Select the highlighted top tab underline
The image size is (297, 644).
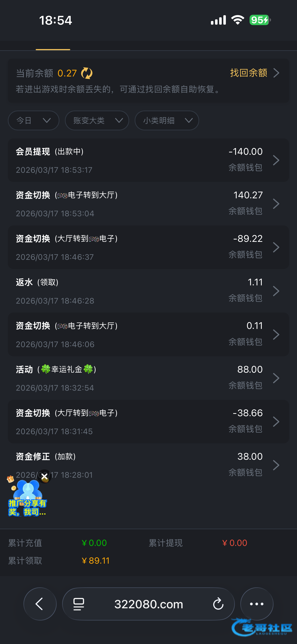53,47
